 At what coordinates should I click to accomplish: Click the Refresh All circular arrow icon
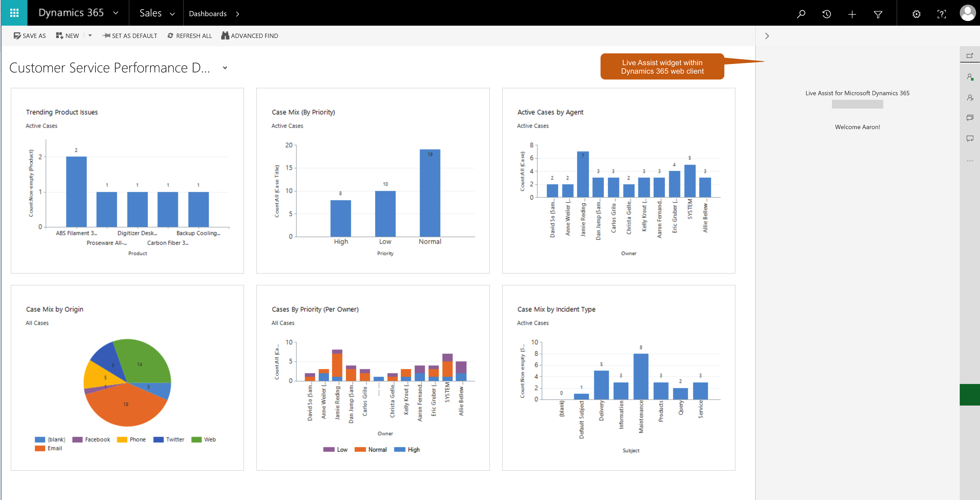pyautogui.click(x=170, y=35)
